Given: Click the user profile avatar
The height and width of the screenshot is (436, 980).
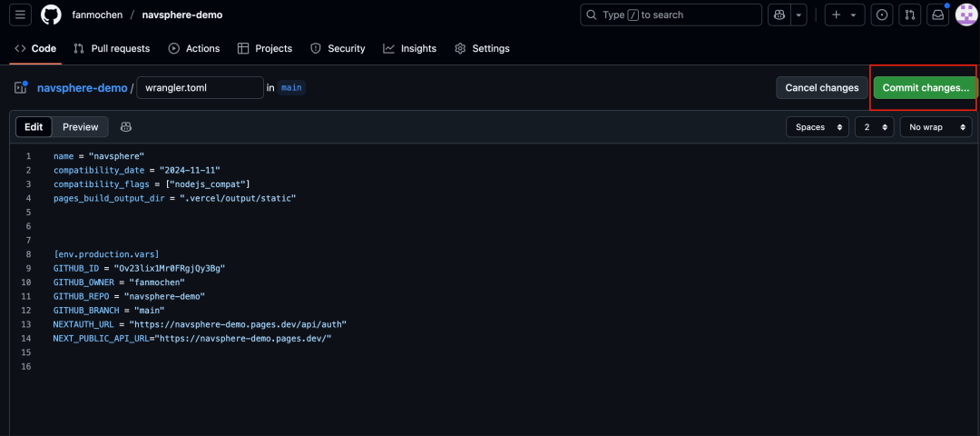Looking at the screenshot, I should tap(965, 15).
